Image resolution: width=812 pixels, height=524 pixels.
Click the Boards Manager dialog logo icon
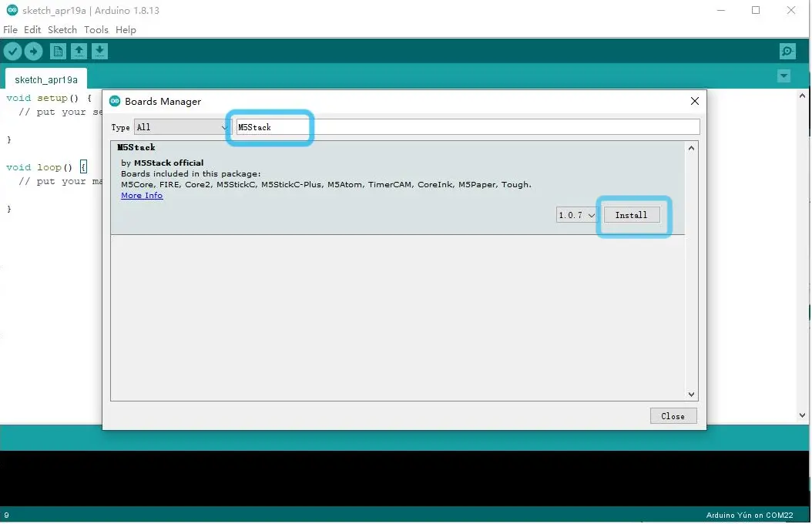coord(115,101)
